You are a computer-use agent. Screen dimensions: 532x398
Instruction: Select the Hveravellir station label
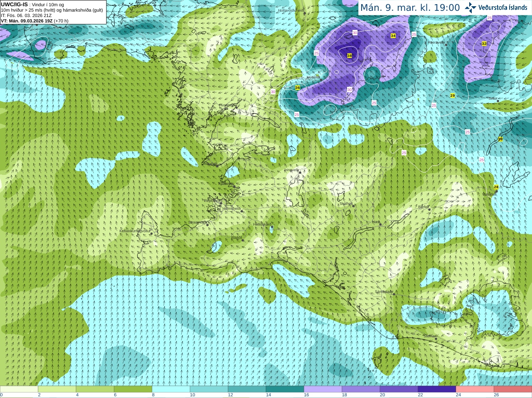click(436, 42)
